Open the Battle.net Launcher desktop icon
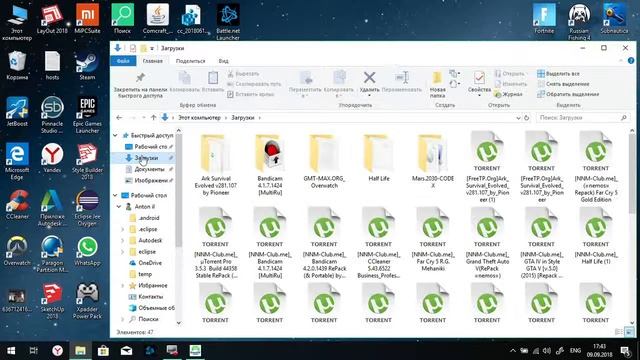Image resolution: width=640 pixels, height=360 pixels. [228, 22]
